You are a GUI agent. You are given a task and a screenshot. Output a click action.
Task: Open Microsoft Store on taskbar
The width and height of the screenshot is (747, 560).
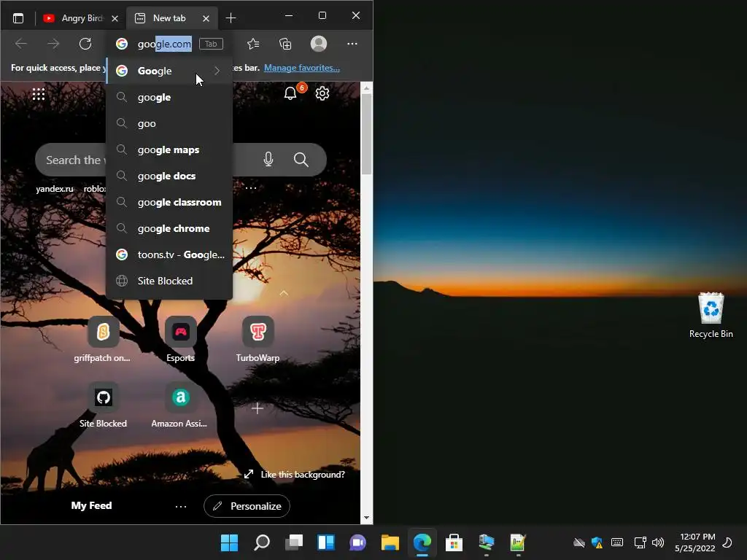pyautogui.click(x=454, y=542)
